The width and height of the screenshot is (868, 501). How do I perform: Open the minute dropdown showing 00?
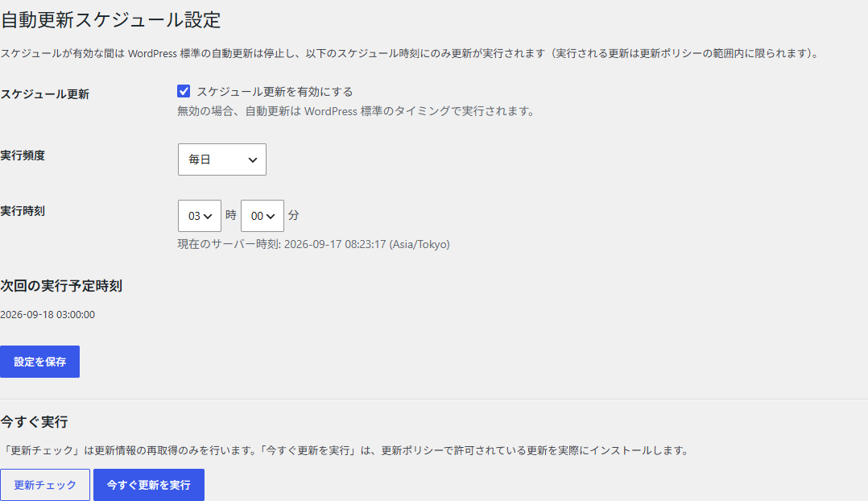point(262,216)
